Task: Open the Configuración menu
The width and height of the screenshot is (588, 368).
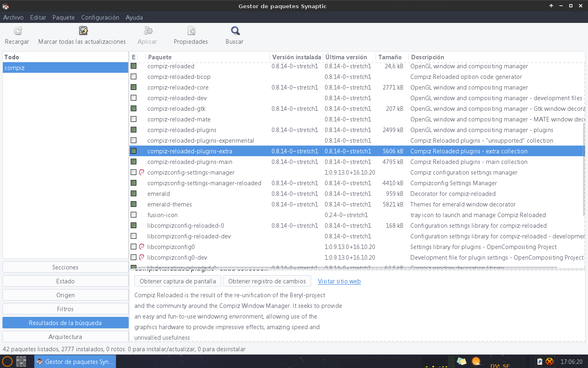Action: tap(100, 18)
